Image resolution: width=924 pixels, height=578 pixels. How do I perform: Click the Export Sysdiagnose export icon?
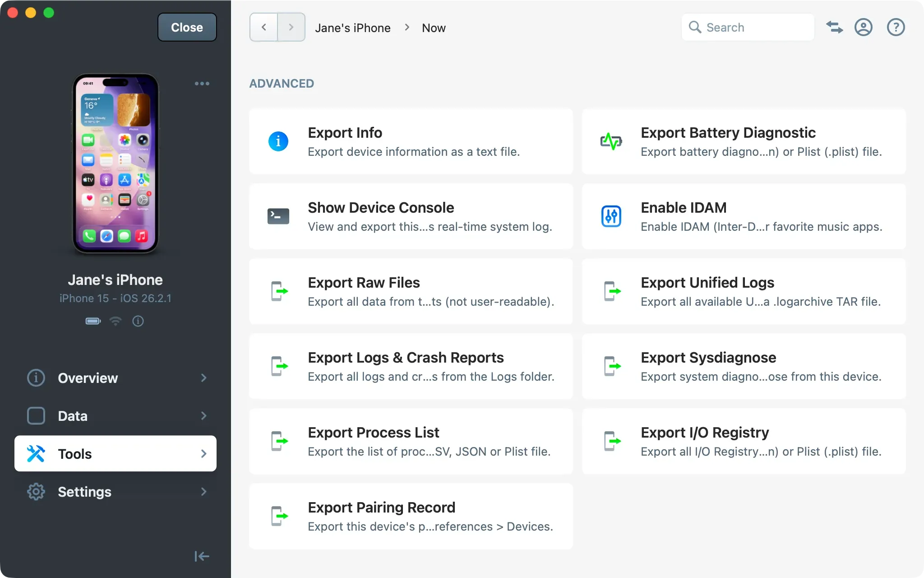pos(612,366)
